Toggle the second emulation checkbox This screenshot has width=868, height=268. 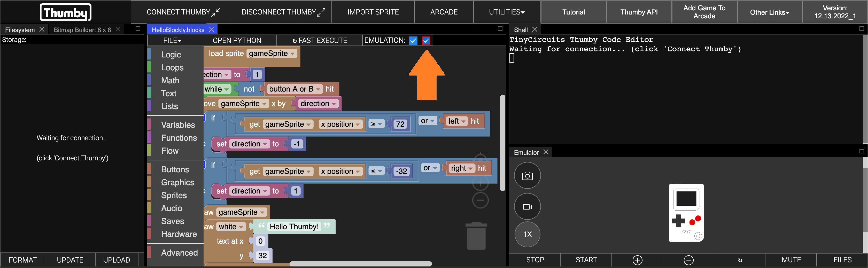426,41
